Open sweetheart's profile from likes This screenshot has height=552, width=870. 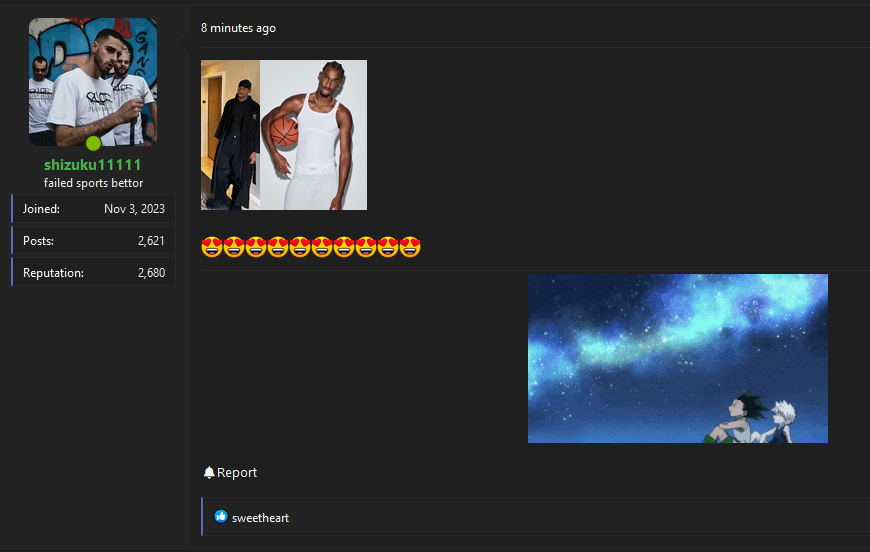pyautogui.click(x=260, y=518)
